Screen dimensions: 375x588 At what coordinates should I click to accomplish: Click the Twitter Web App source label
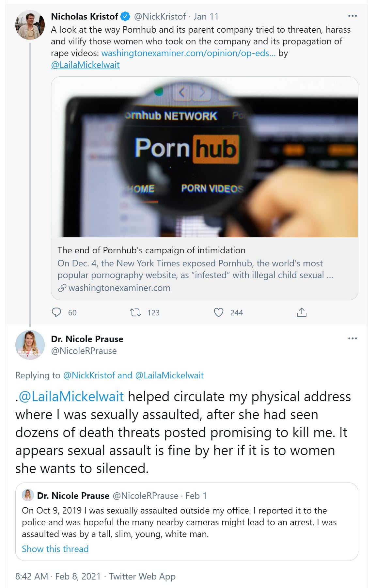pos(142,576)
